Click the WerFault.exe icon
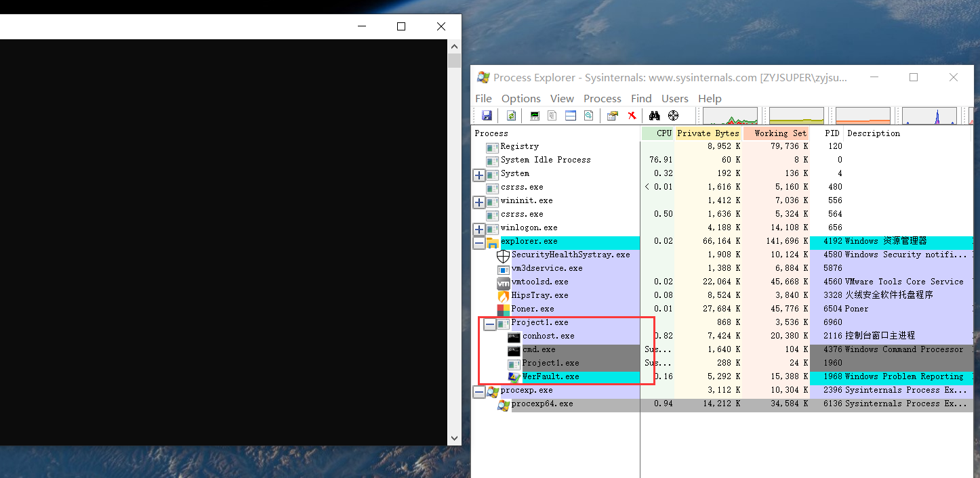 (x=514, y=377)
